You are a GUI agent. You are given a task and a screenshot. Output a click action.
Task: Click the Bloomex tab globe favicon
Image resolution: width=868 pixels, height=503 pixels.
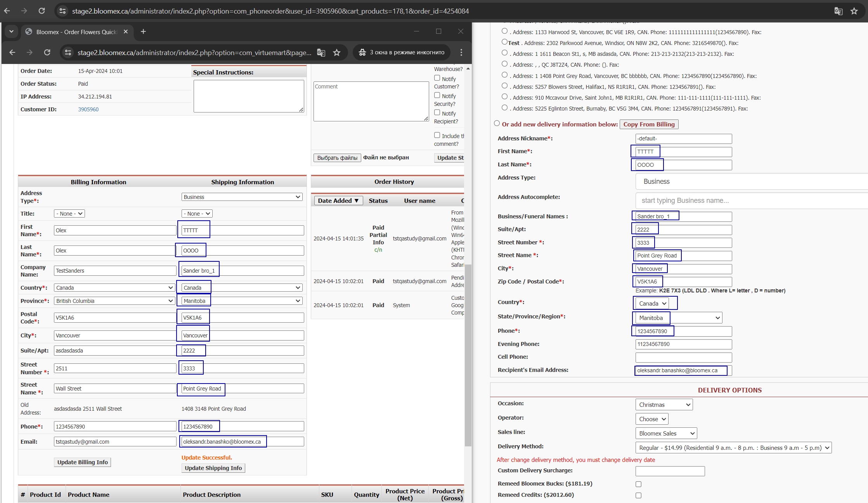tap(29, 32)
